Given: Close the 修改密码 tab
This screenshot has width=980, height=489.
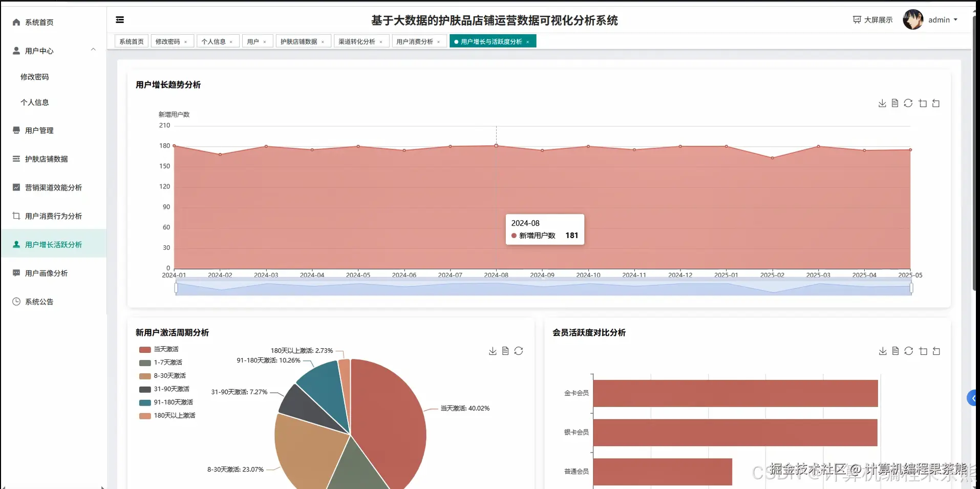Looking at the screenshot, I should pyautogui.click(x=185, y=42).
